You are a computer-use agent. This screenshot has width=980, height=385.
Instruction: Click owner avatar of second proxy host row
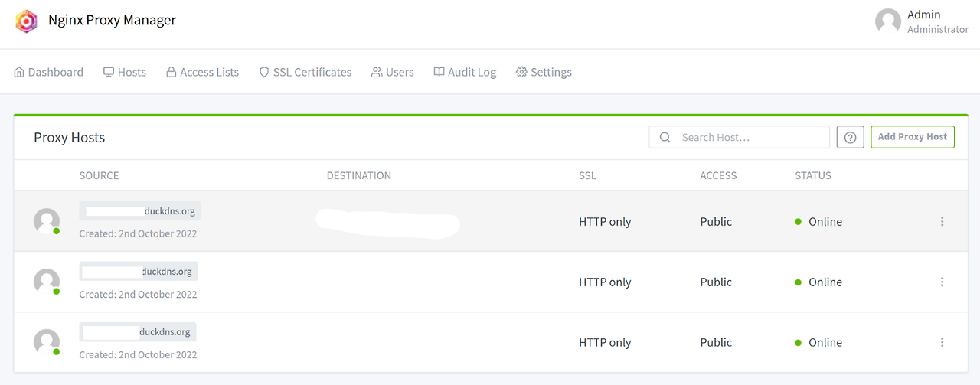pos(47,282)
